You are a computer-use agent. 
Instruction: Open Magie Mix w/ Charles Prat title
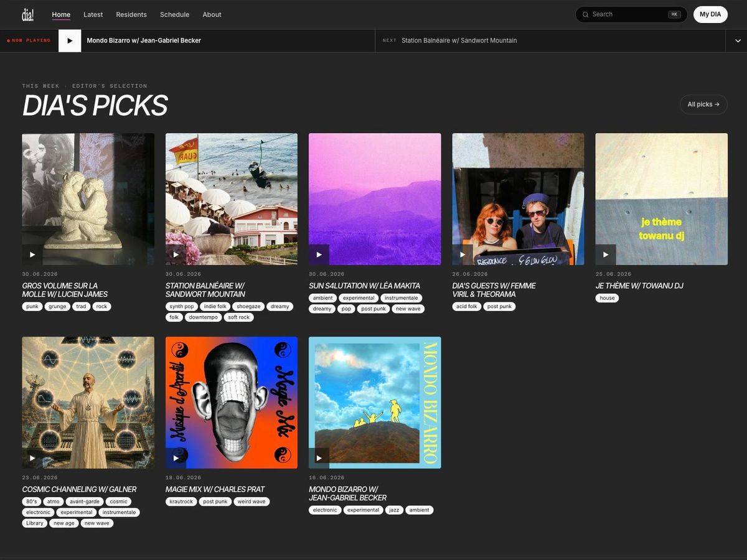[215, 489]
